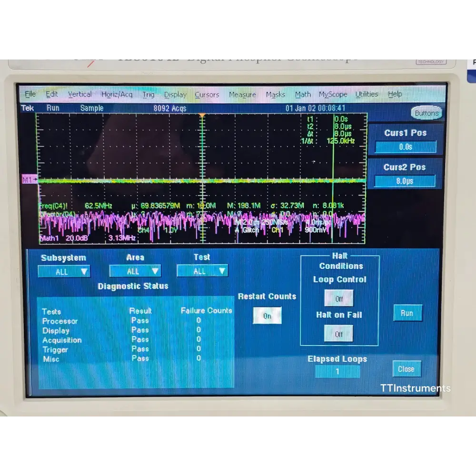Click the Run acquisition status text
The height and width of the screenshot is (476, 476).
pyautogui.click(x=53, y=108)
